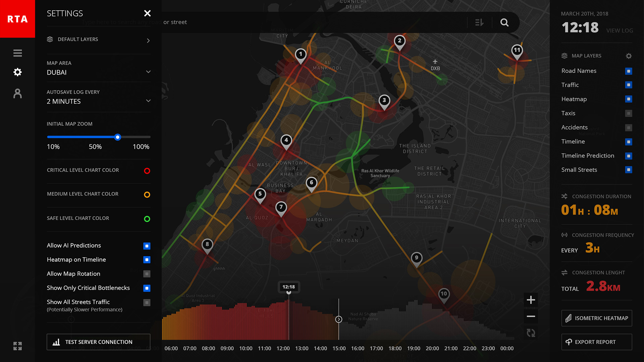Image resolution: width=644 pixels, height=362 pixels.
Task: Open the Map Area dropdown
Action: pos(99,68)
